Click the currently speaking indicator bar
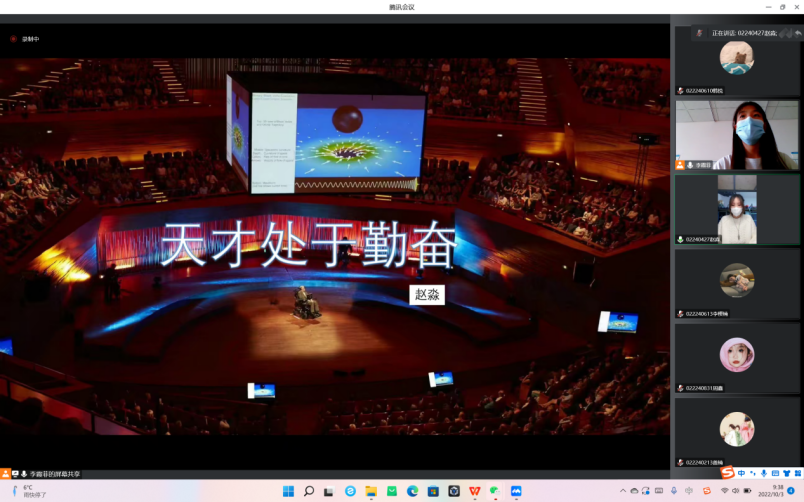Viewport: 804px width, 502px height. point(743,33)
